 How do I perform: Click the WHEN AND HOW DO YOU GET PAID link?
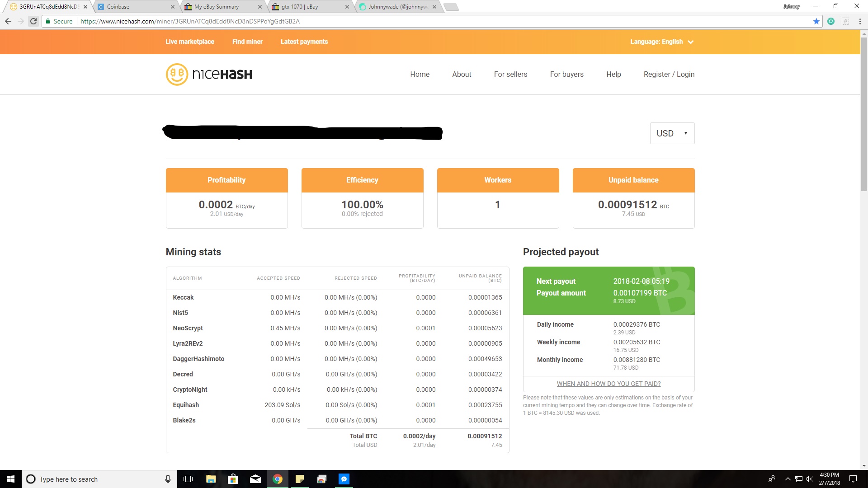pyautogui.click(x=609, y=383)
